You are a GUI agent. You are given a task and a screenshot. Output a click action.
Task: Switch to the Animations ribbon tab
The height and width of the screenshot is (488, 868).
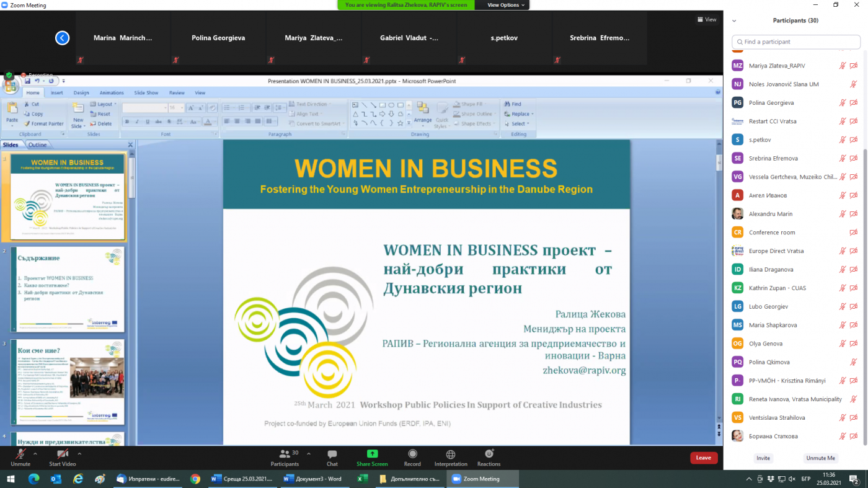[x=112, y=93]
